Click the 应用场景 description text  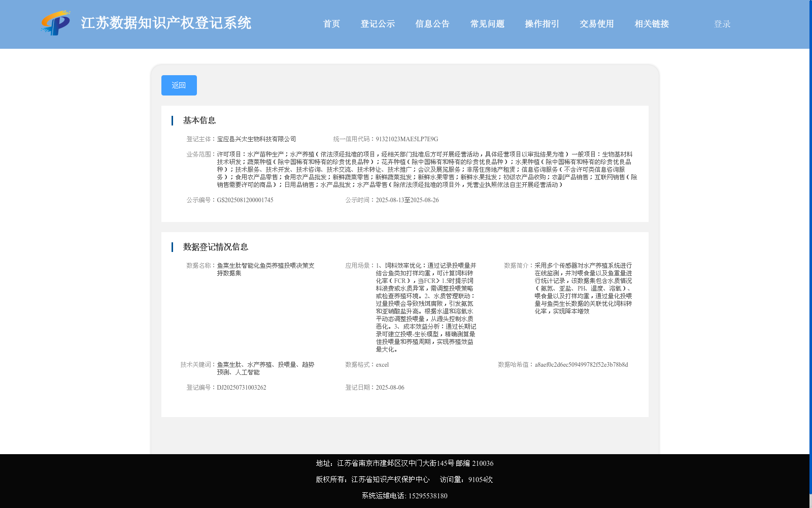click(426, 307)
